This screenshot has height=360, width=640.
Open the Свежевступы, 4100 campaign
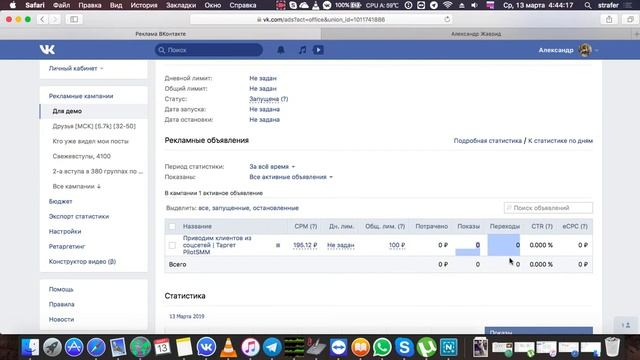82,156
